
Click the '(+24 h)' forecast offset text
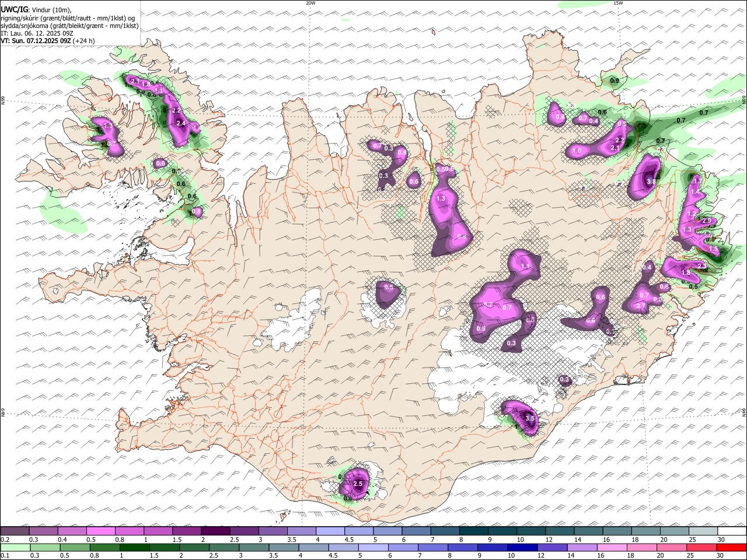84,41
